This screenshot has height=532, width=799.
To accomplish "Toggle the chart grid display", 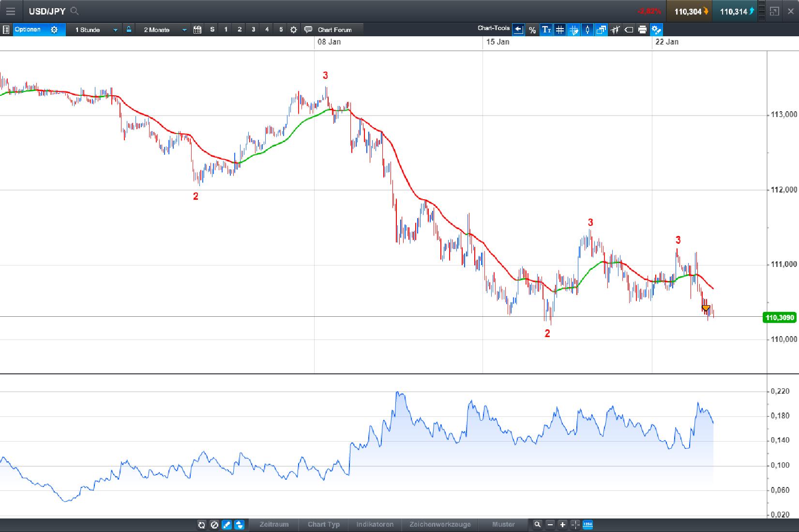I will [559, 30].
